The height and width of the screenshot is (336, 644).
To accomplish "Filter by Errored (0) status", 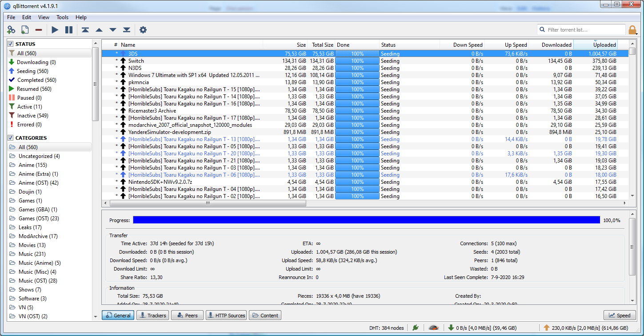I will click(25, 125).
